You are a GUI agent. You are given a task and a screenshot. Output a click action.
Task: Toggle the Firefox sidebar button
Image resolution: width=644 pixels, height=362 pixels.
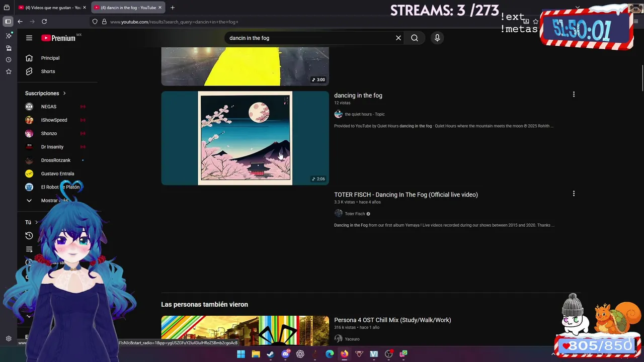pos(8,22)
